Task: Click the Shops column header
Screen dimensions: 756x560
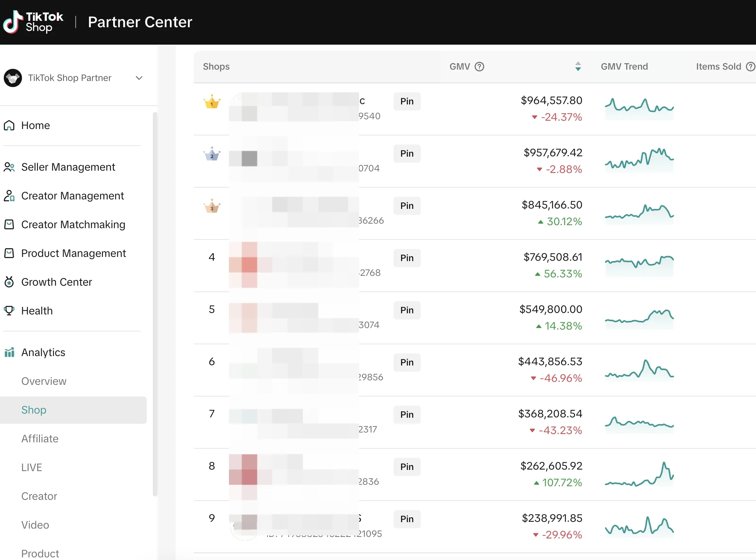Action: pyautogui.click(x=216, y=67)
